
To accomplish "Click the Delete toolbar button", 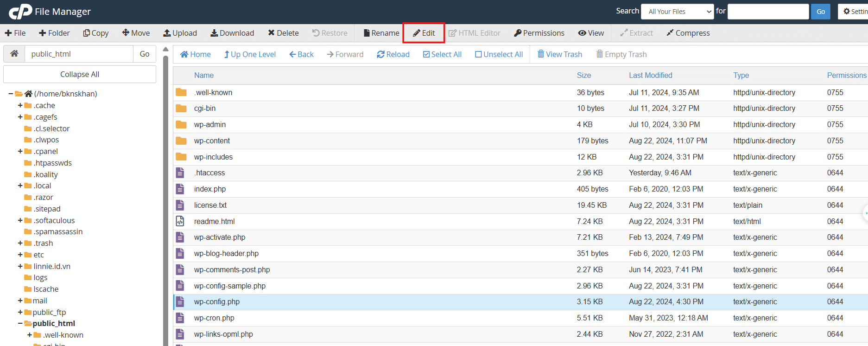I will 283,33.
